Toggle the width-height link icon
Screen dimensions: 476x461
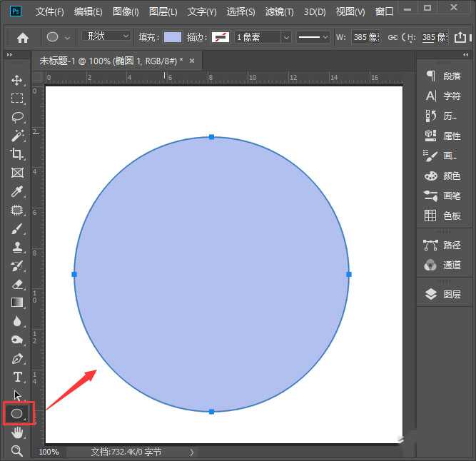click(x=393, y=37)
